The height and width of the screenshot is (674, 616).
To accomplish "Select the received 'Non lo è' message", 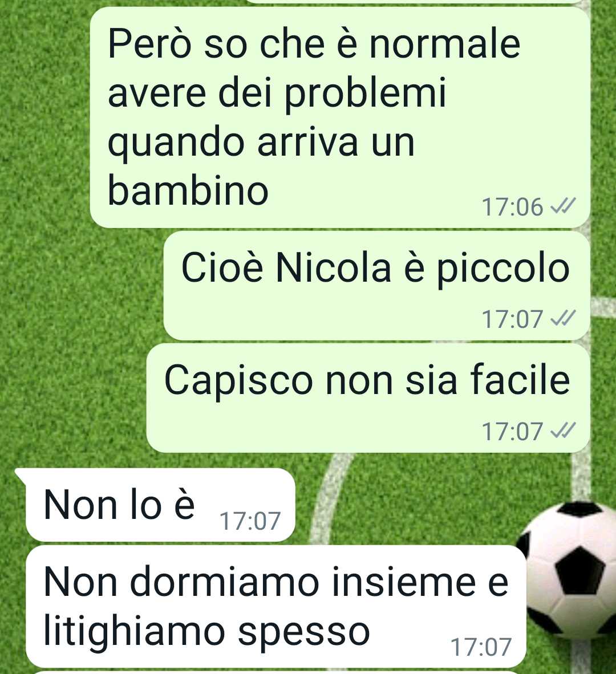I will 160,505.
